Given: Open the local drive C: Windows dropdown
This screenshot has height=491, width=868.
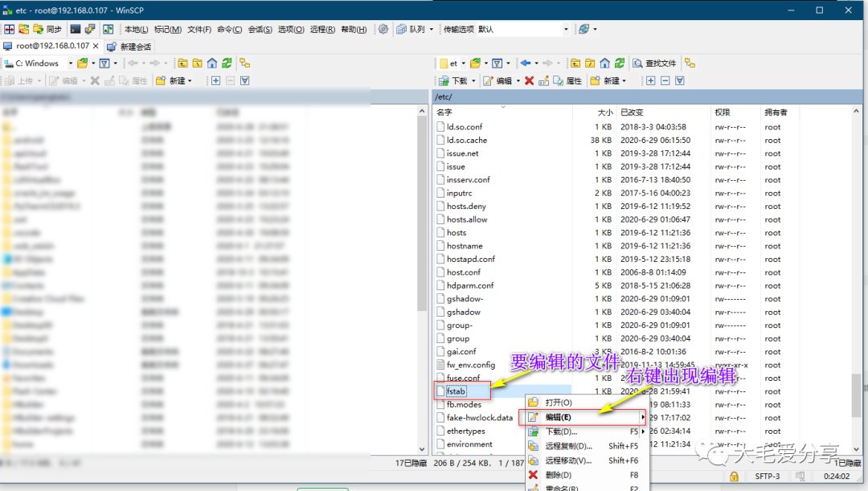Looking at the screenshot, I should [39, 63].
